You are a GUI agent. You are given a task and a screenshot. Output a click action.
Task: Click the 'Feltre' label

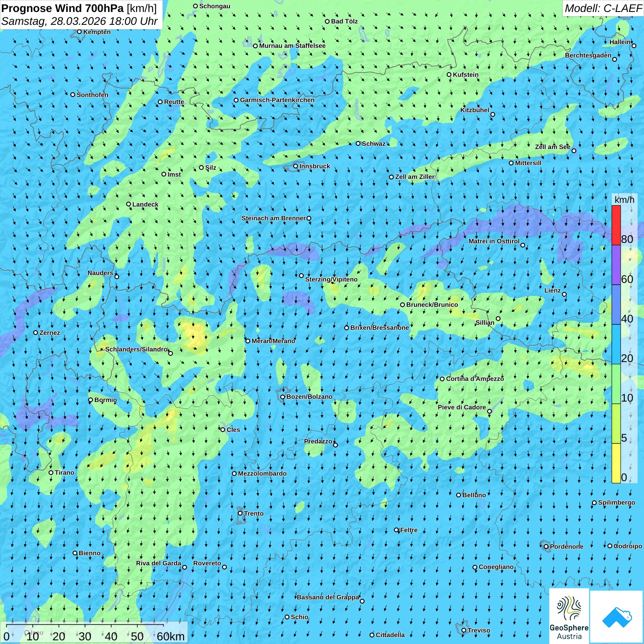pos(409,530)
